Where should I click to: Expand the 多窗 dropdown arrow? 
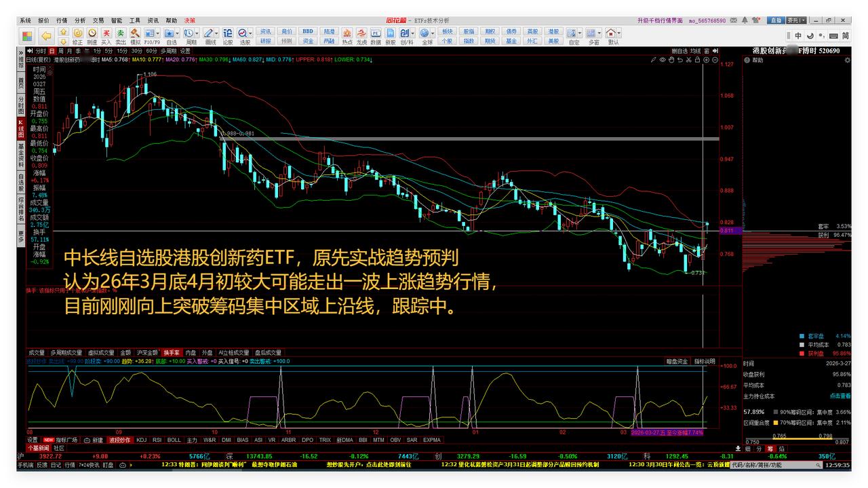(601, 33)
